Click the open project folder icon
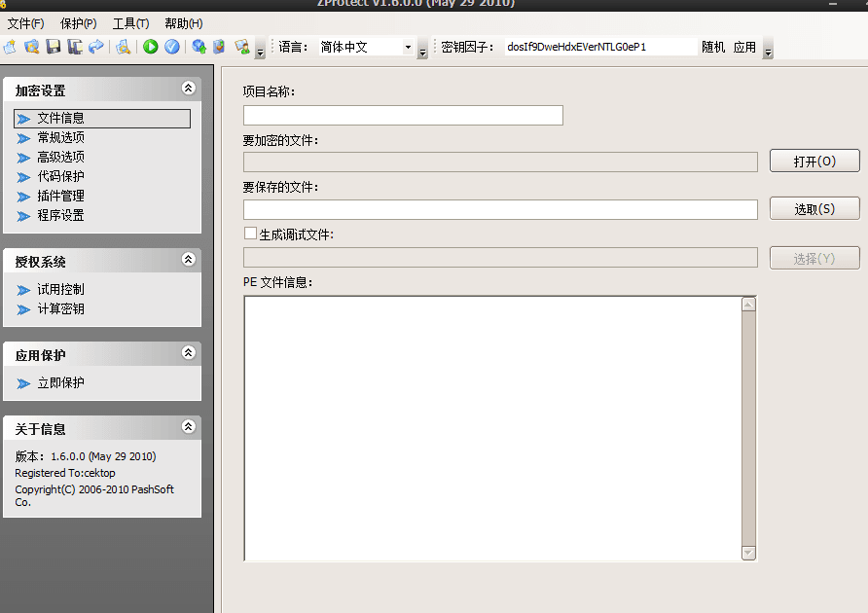The height and width of the screenshot is (613, 868). (x=32, y=47)
